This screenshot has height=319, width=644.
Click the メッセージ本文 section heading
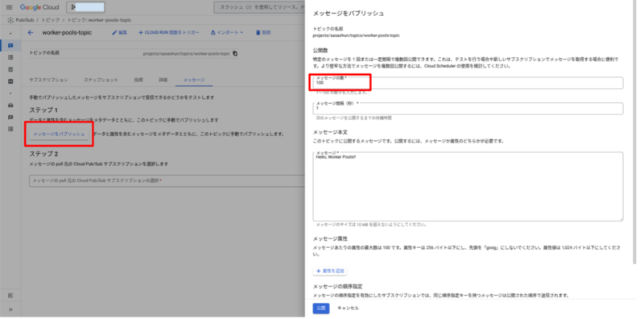coord(331,132)
